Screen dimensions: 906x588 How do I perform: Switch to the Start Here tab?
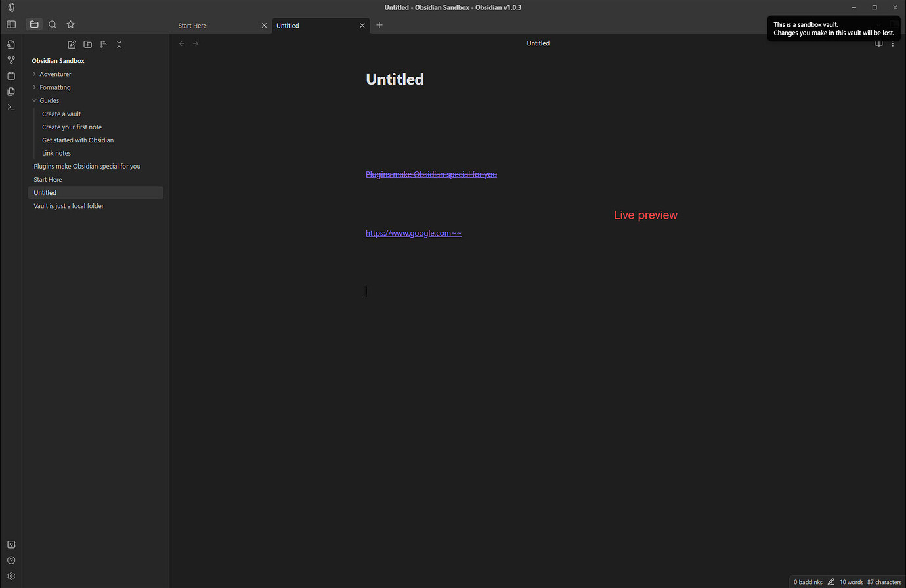[192, 25]
